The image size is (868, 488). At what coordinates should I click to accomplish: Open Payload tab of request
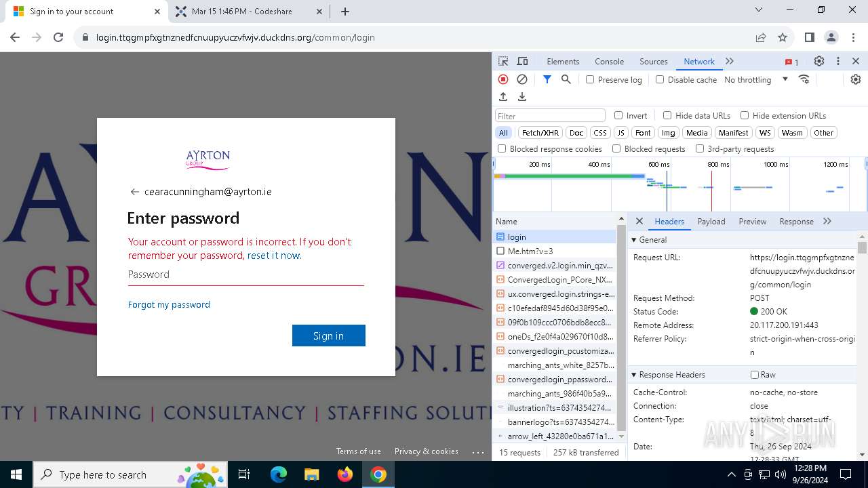(711, 221)
